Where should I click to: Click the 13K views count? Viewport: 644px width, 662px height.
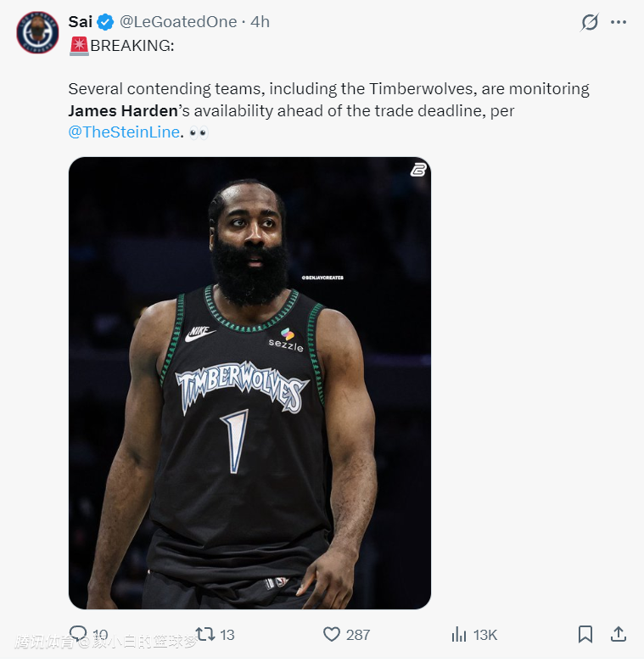485,634
